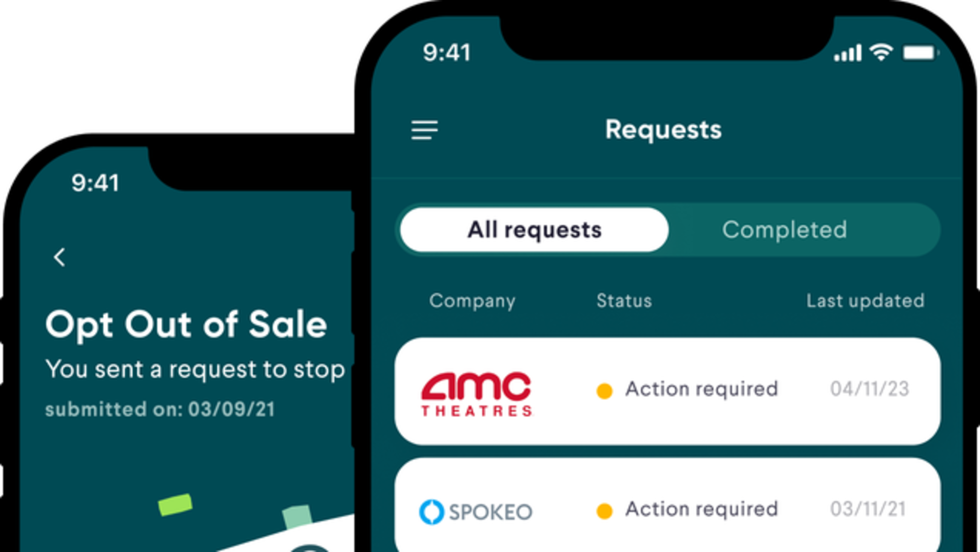Tap the battery status icon
This screenshot has height=552, width=980.
click(x=920, y=53)
